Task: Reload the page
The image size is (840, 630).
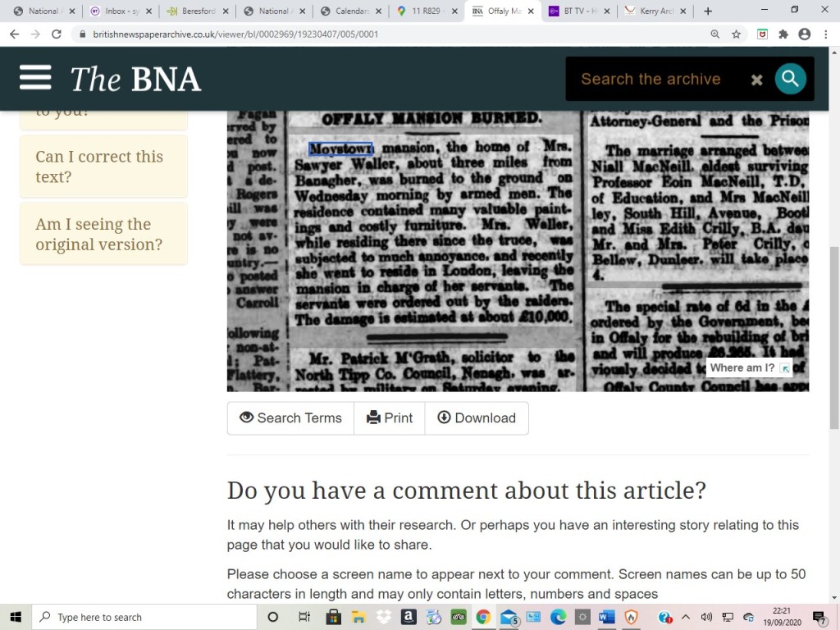Action: tap(57, 34)
